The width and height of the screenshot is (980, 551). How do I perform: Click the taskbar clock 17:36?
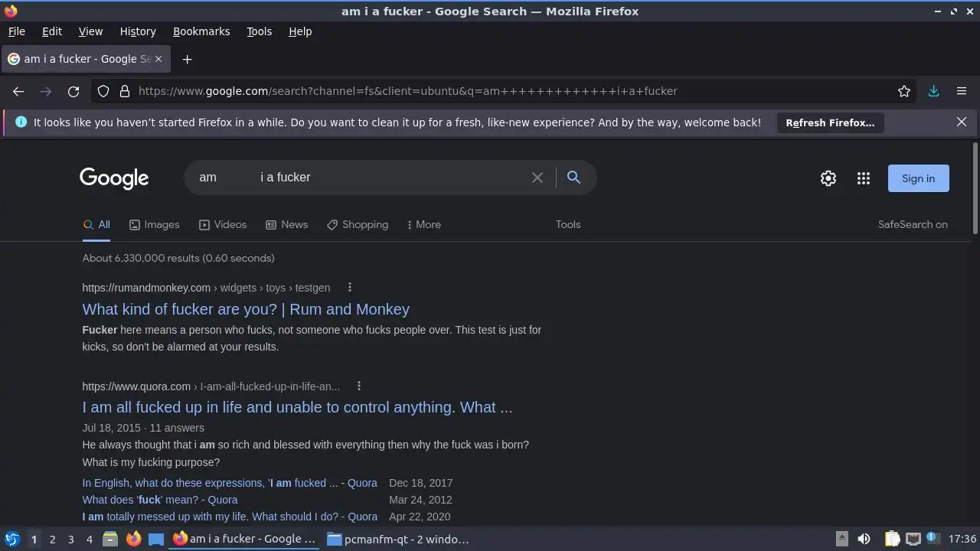962,539
